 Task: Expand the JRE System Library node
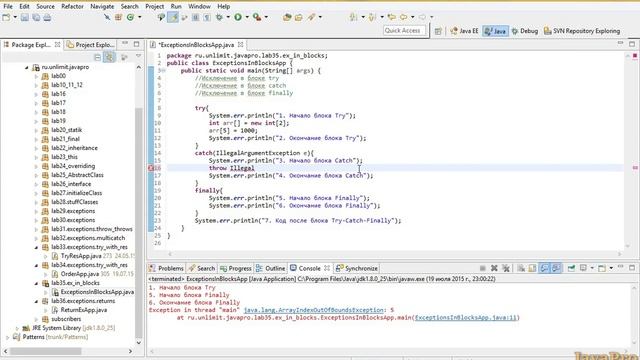point(17,328)
